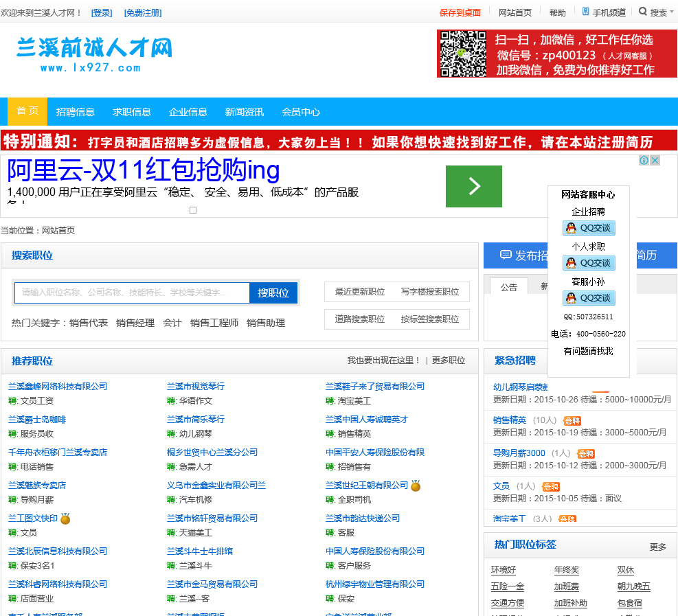
Task: Click QQ chat button under 企业招聘
Action: pyautogui.click(x=589, y=228)
